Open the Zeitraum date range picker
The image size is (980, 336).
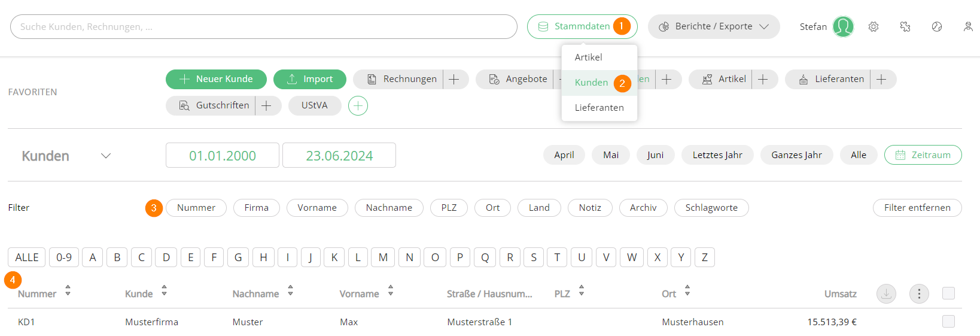923,155
